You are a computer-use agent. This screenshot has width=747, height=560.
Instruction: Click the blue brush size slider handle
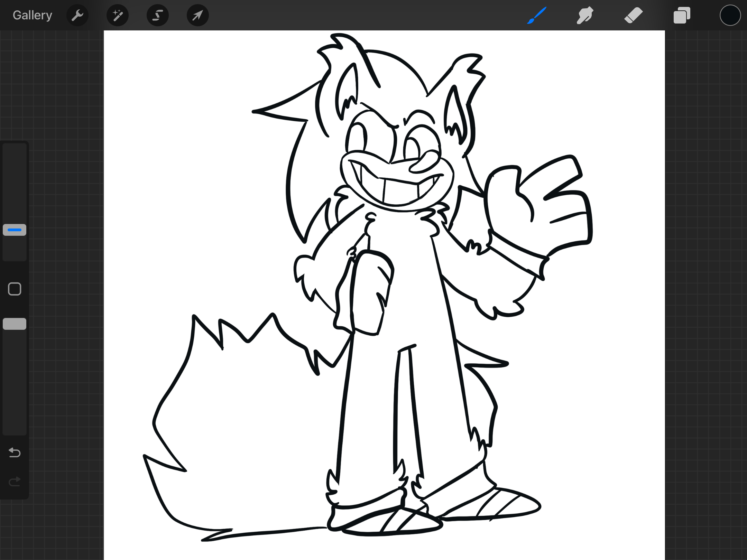(15, 230)
